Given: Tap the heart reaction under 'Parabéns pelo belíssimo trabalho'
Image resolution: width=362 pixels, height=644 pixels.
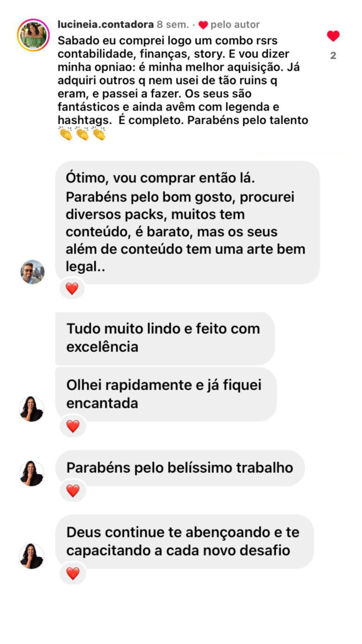Looking at the screenshot, I should [x=73, y=491].
